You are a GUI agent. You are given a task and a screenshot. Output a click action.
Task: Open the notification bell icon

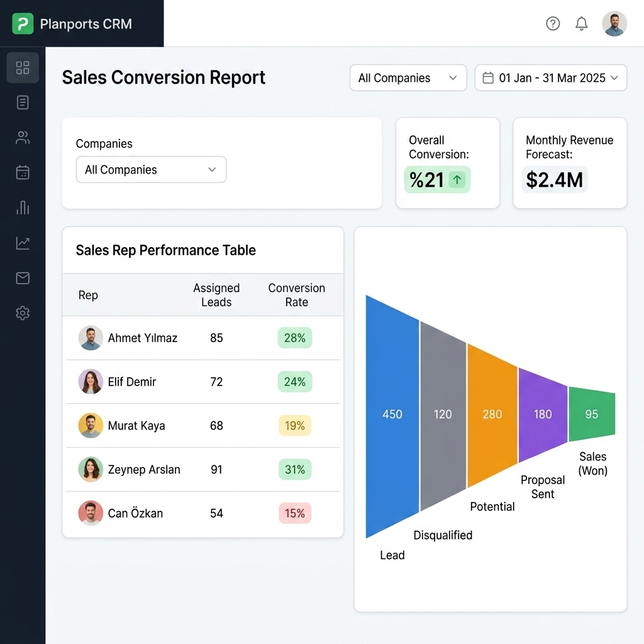click(x=581, y=23)
